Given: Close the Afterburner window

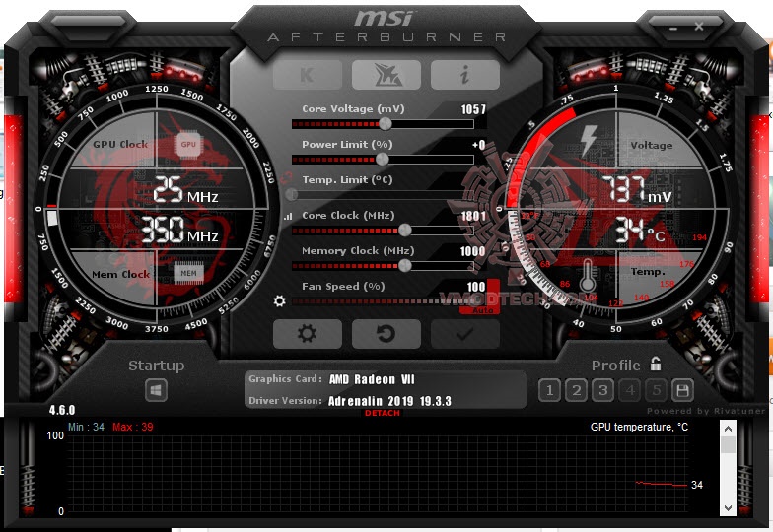Looking at the screenshot, I should coord(699,26).
